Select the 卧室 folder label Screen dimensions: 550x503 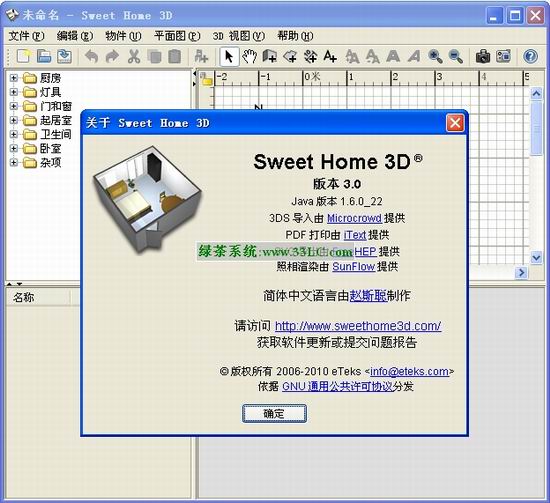pos(51,148)
